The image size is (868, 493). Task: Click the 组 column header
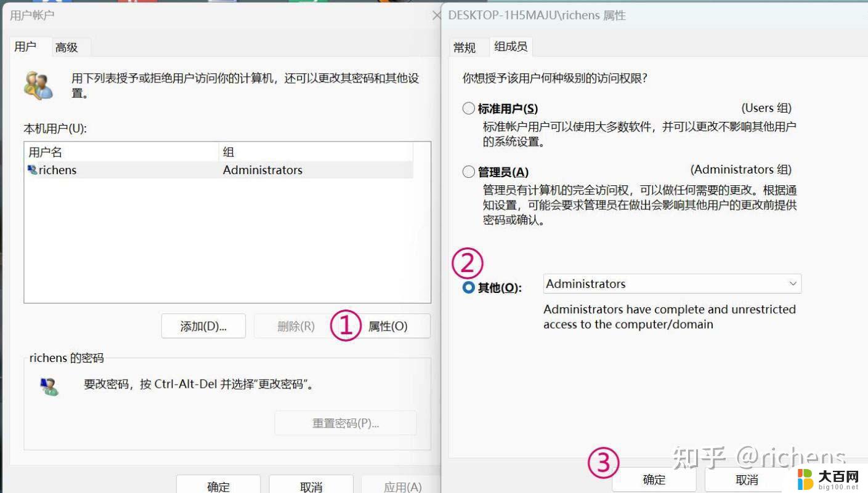click(x=316, y=152)
